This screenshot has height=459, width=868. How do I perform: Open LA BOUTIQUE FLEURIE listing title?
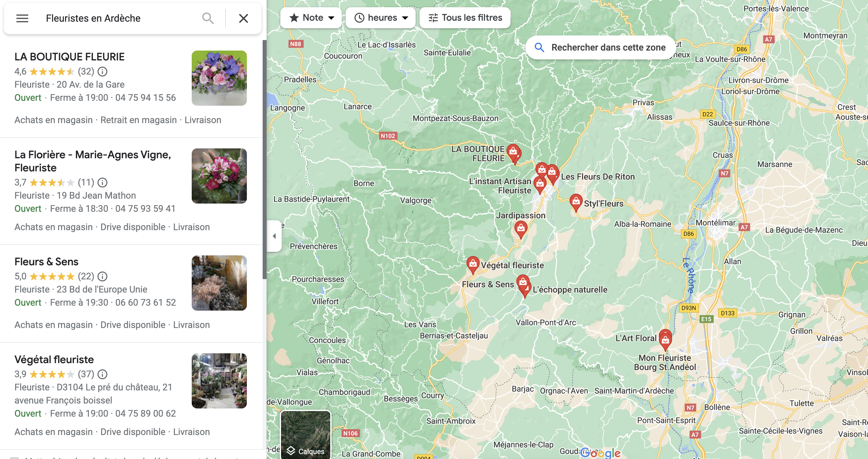(x=69, y=56)
